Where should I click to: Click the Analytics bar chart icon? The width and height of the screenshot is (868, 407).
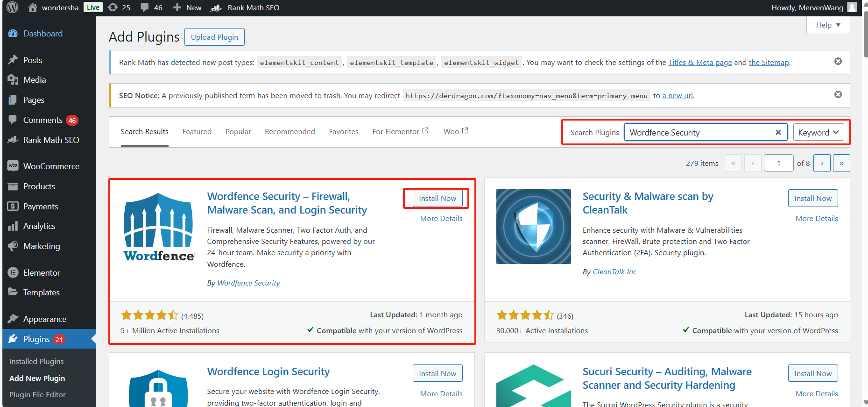click(13, 226)
